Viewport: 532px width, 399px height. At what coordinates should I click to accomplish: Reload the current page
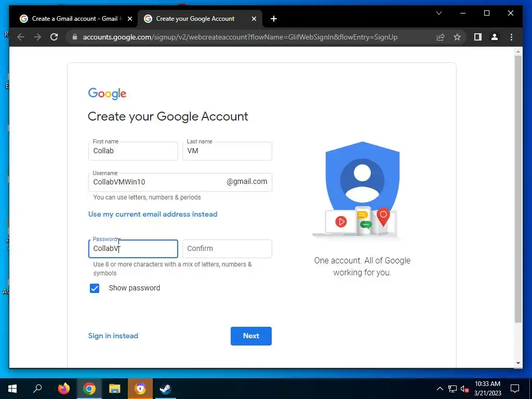[54, 37]
